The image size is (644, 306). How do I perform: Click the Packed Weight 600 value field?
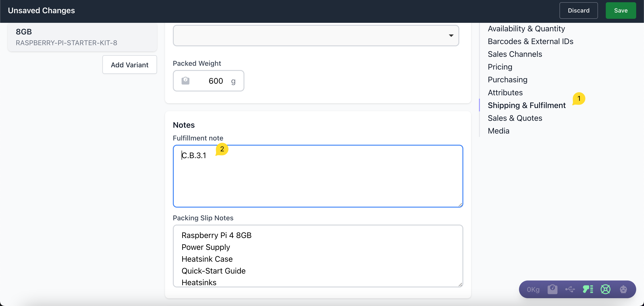pyautogui.click(x=216, y=81)
